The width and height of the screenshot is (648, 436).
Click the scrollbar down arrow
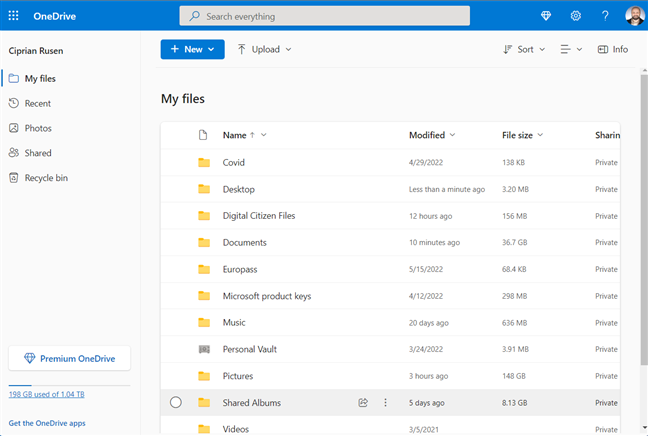(644, 428)
